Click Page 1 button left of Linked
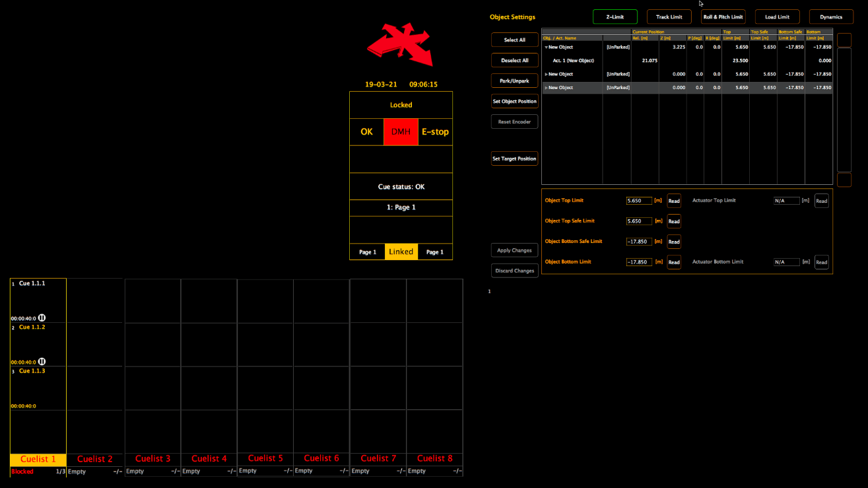This screenshot has width=868, height=488. click(x=367, y=252)
